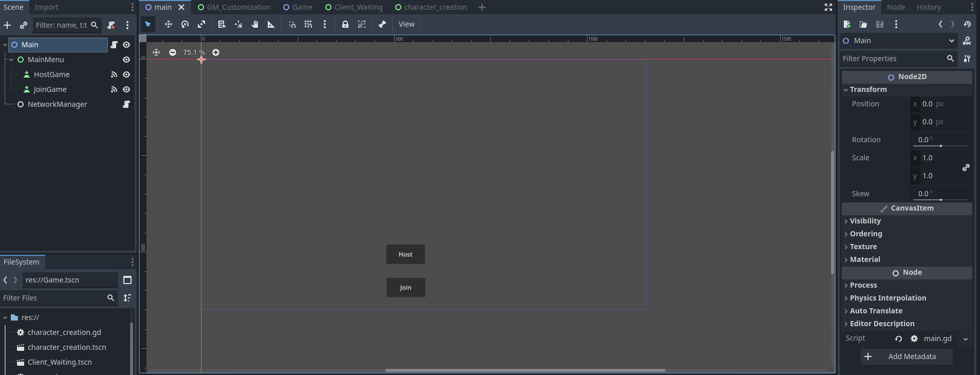980x375 pixels.
Task: Select Join button in canvas
Action: tap(405, 288)
